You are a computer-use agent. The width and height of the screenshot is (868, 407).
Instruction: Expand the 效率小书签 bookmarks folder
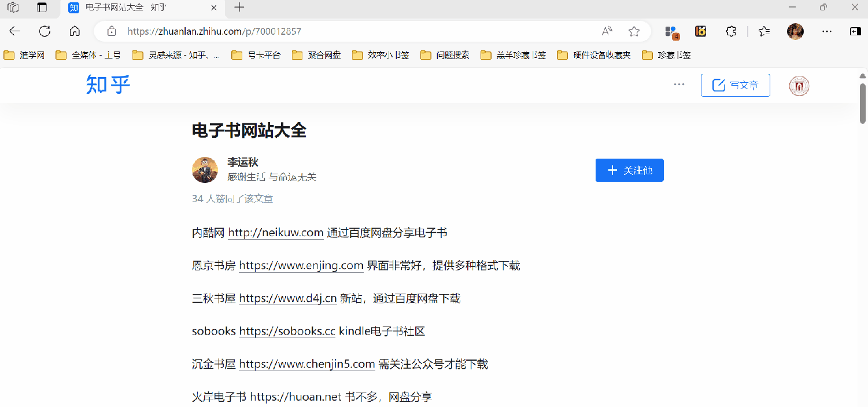(x=380, y=55)
